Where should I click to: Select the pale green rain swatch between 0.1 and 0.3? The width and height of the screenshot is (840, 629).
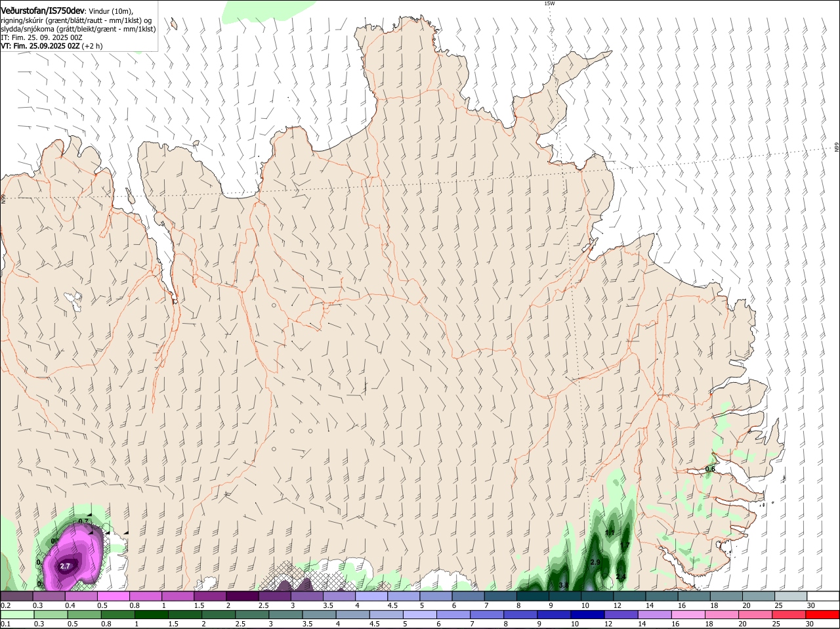pyautogui.click(x=16, y=615)
